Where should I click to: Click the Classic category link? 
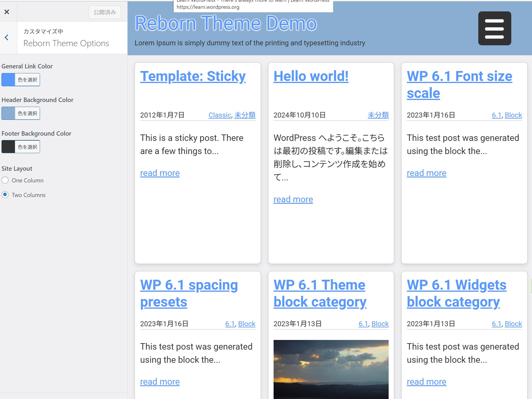220,115
